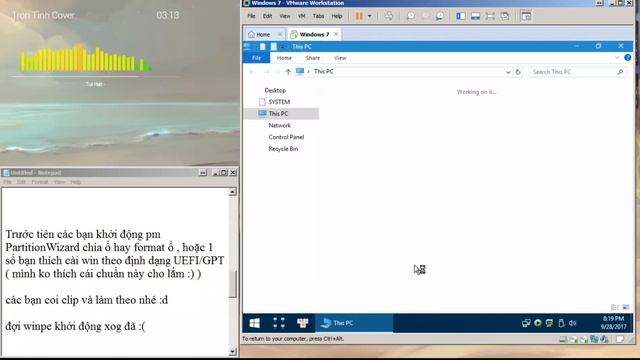Screen dimensions: 640x360
Task: Open the power options dropdown next to pause
Action: (x=369, y=16)
